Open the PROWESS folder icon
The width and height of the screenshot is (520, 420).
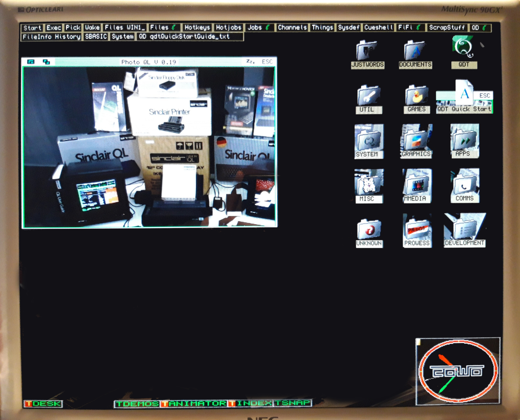coord(417,230)
